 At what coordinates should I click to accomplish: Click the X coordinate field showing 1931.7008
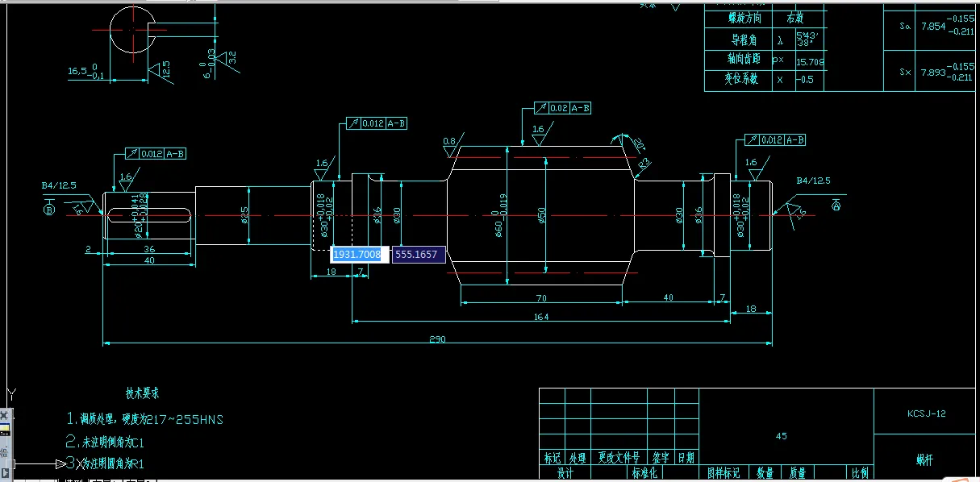click(357, 254)
